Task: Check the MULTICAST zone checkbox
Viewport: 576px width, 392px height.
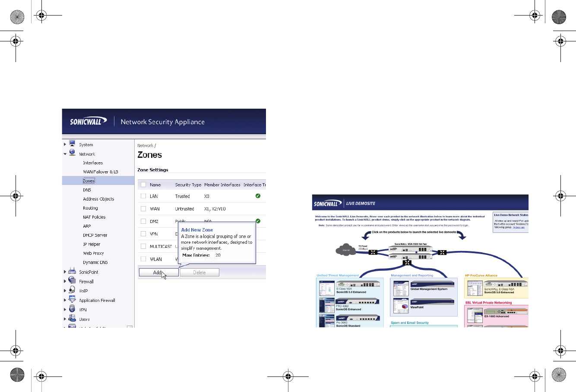Action: point(143,246)
